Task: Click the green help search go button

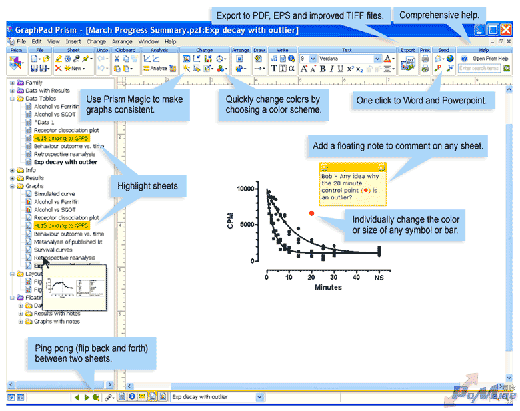Action: 507,68
